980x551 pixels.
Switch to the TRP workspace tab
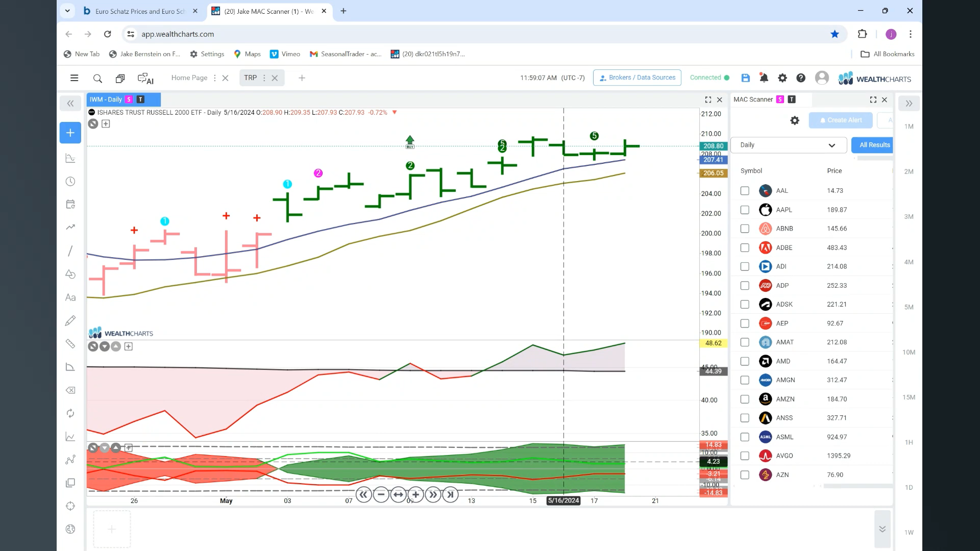[250, 78]
